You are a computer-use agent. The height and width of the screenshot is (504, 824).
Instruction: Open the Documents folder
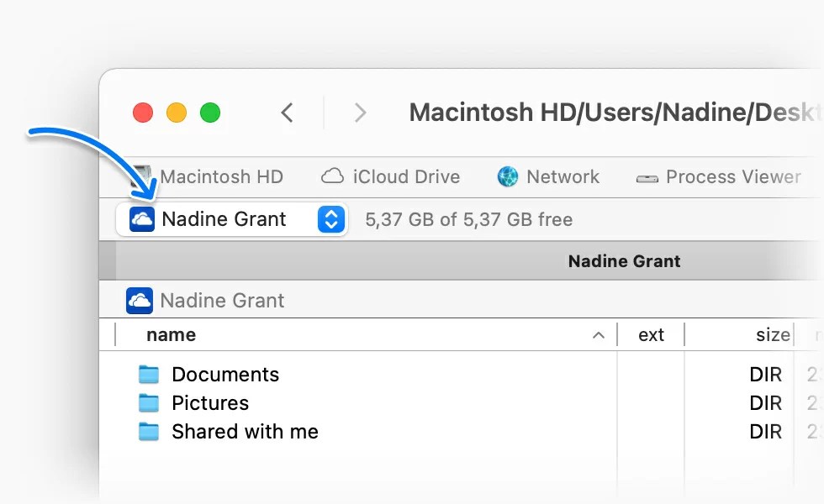(225, 375)
